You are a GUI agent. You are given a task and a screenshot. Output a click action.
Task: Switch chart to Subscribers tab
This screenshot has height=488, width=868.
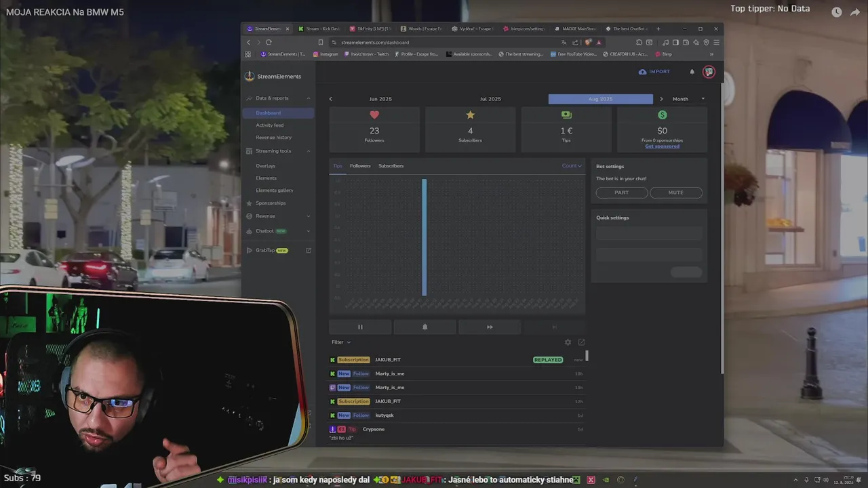click(391, 166)
